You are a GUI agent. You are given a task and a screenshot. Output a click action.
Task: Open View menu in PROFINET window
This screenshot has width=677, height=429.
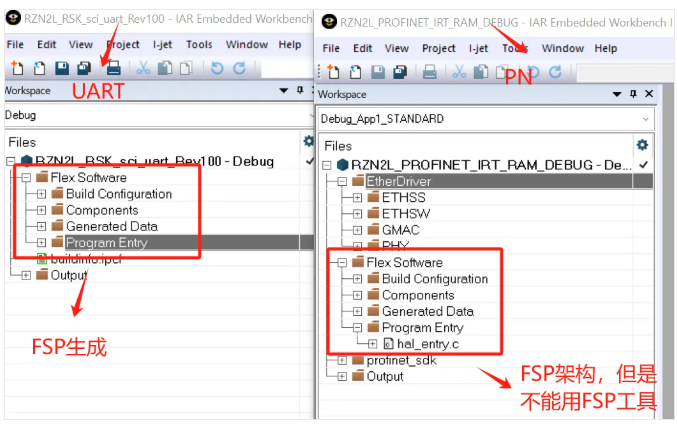coord(397,48)
